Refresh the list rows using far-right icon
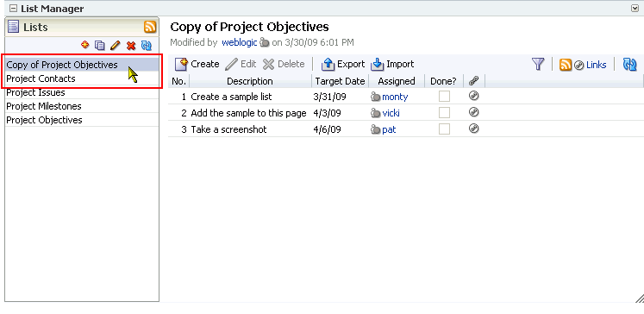The height and width of the screenshot is (314, 644). pyautogui.click(x=629, y=64)
